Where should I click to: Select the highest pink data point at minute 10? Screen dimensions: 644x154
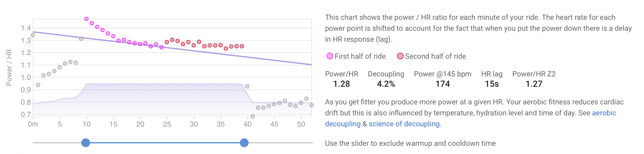(x=86, y=19)
